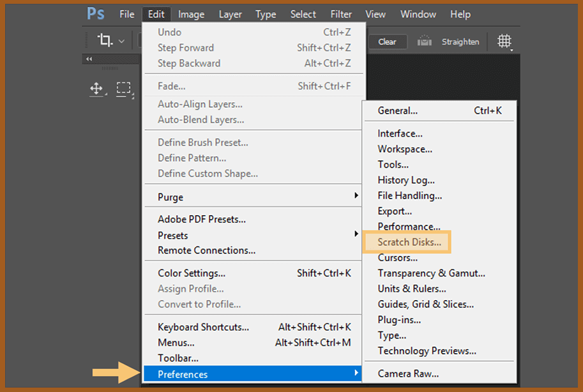Select the Crop tool icon
Viewport: 583px width, 392px height.
tap(105, 40)
